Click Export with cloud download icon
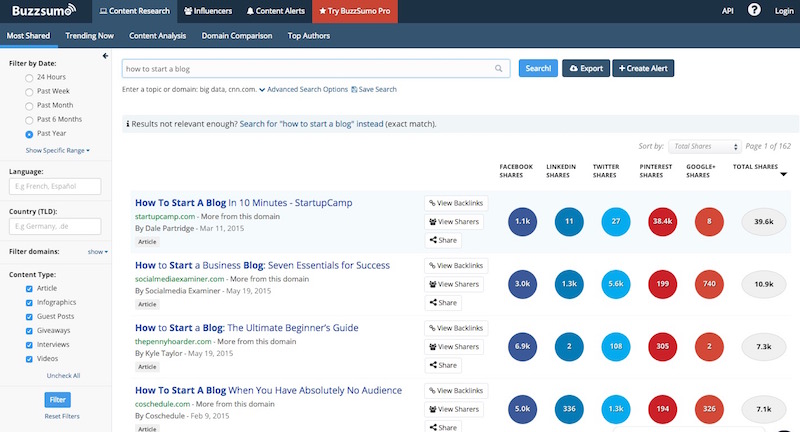The height and width of the screenshot is (432, 800). coord(585,69)
